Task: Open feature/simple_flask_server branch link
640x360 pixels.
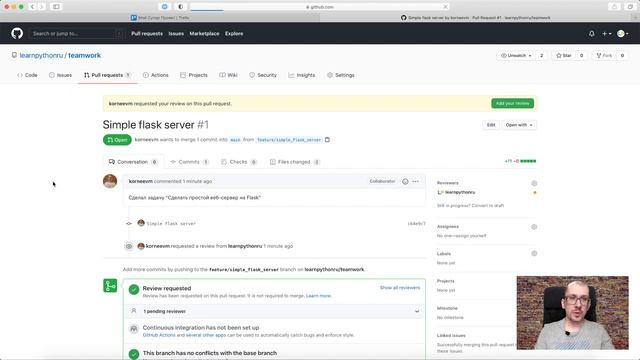Action: (289, 140)
